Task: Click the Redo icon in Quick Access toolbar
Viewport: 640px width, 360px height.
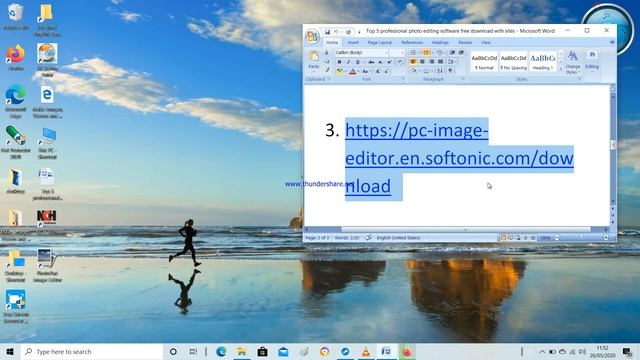Action: [349, 32]
